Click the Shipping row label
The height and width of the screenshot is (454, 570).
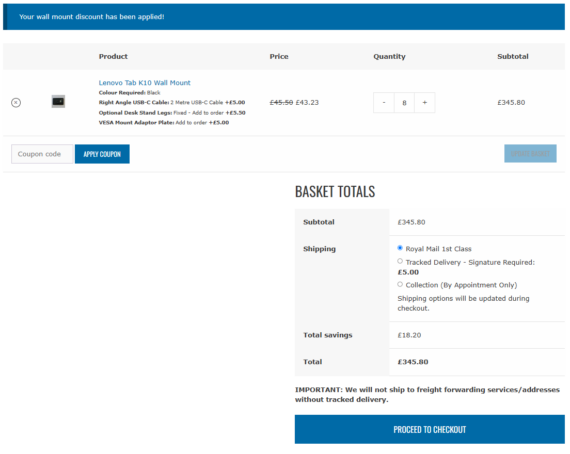[x=320, y=249]
